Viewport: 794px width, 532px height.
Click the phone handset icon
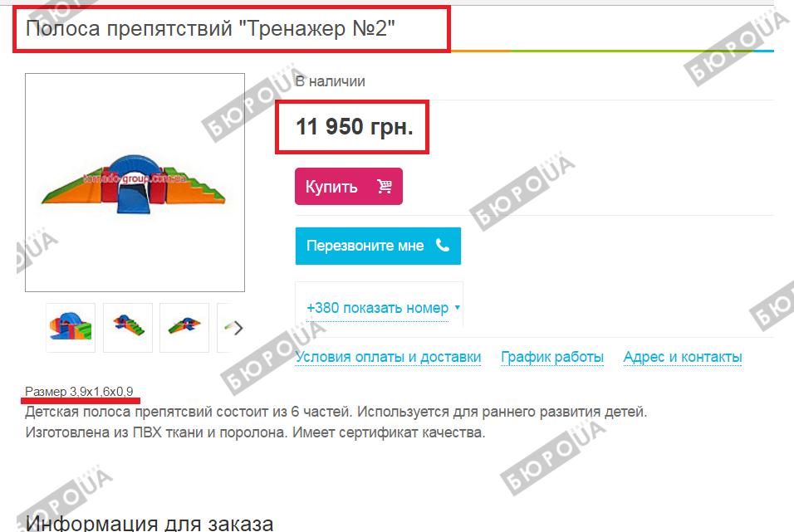443,246
